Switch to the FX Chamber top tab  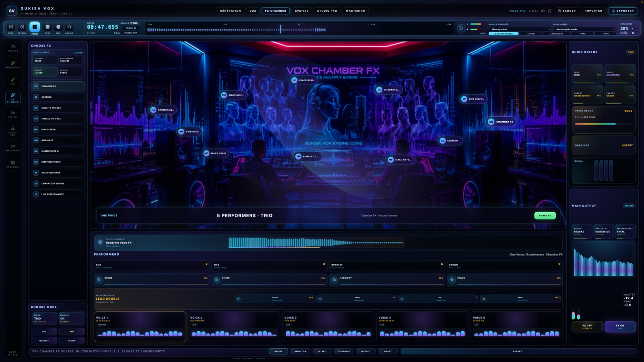[x=275, y=11]
